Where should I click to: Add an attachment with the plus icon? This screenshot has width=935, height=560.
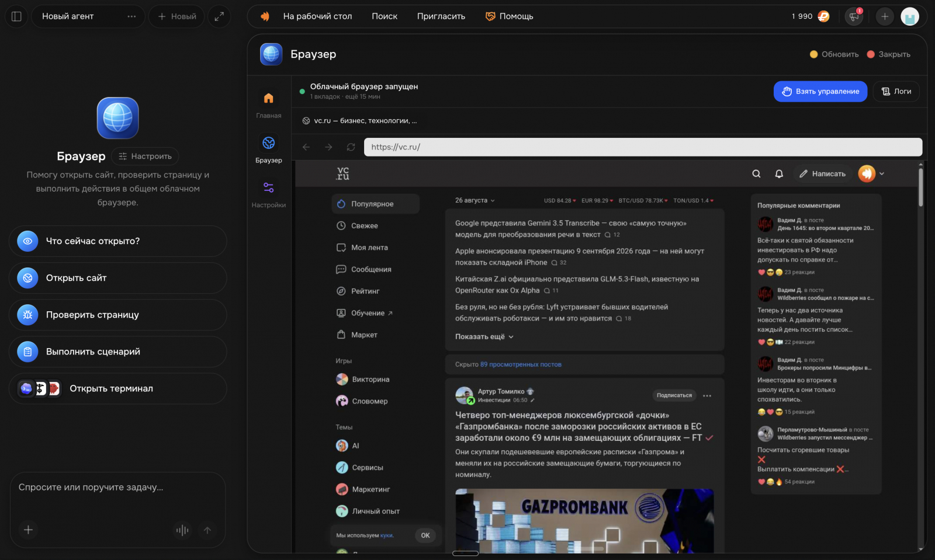(x=28, y=530)
